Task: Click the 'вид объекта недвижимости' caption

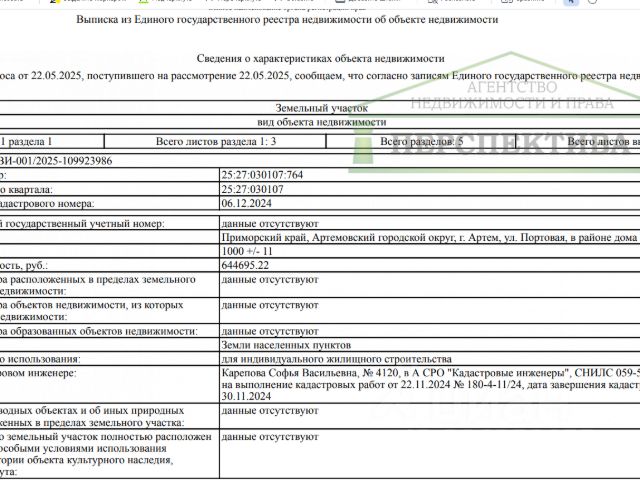Action: [322, 122]
